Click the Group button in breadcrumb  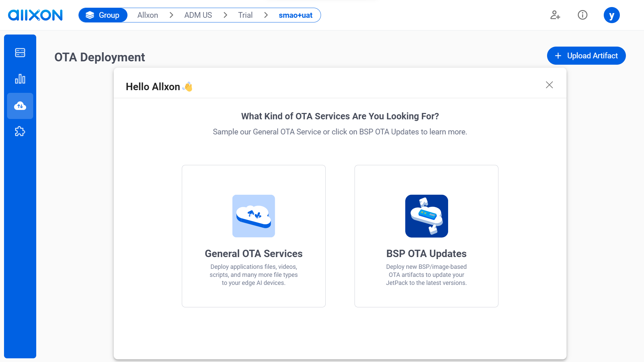point(103,15)
